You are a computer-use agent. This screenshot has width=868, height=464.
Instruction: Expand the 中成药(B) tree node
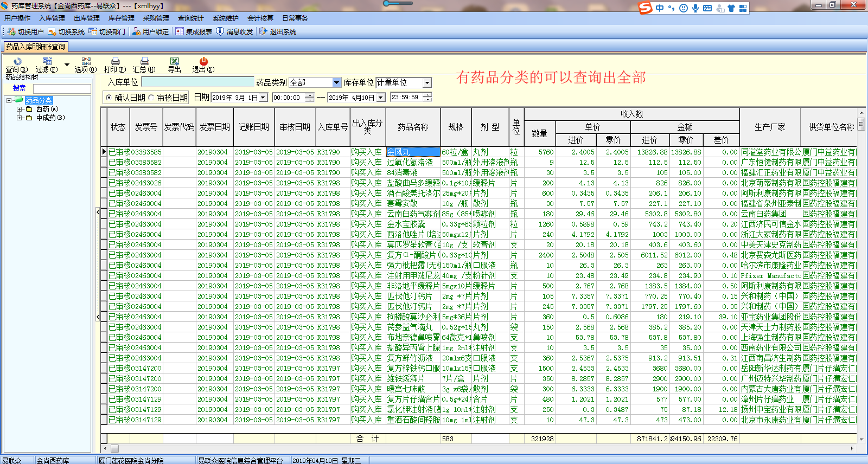[20, 118]
